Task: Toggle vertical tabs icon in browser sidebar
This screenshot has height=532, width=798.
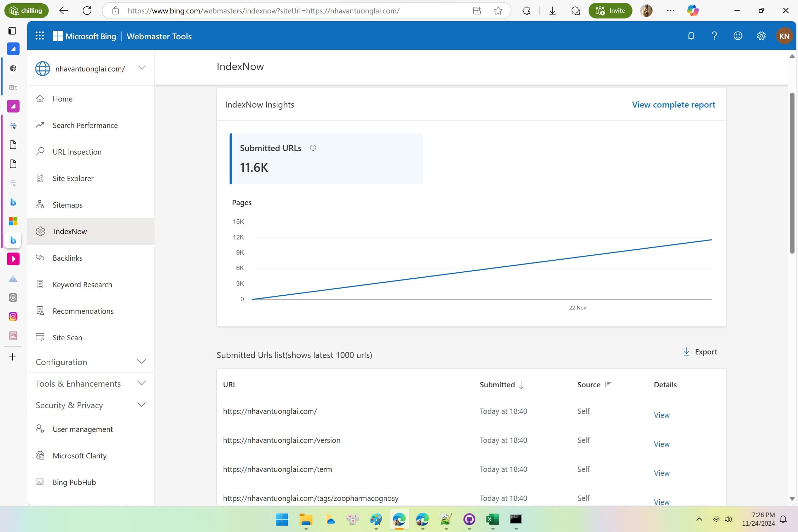Action: pyautogui.click(x=12, y=31)
